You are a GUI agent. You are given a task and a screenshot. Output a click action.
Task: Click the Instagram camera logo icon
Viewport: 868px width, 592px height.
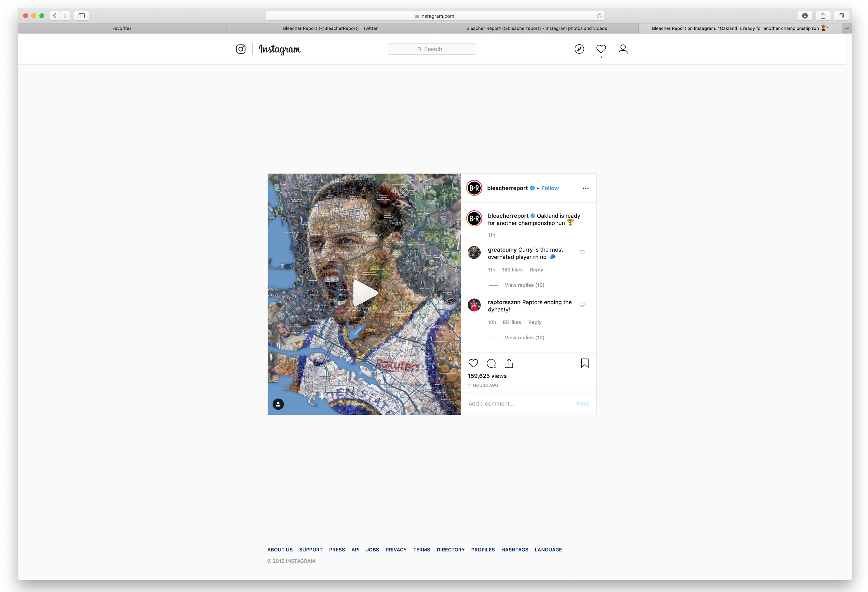click(x=241, y=49)
